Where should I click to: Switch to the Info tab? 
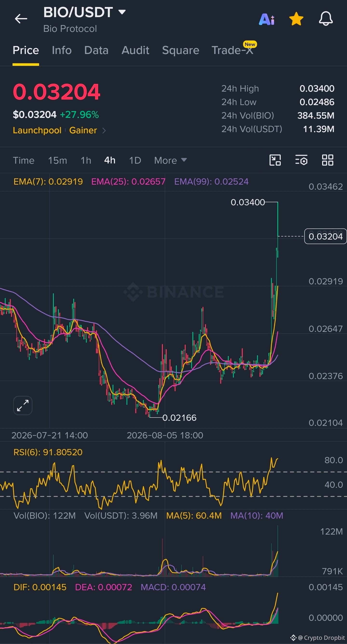pos(62,50)
